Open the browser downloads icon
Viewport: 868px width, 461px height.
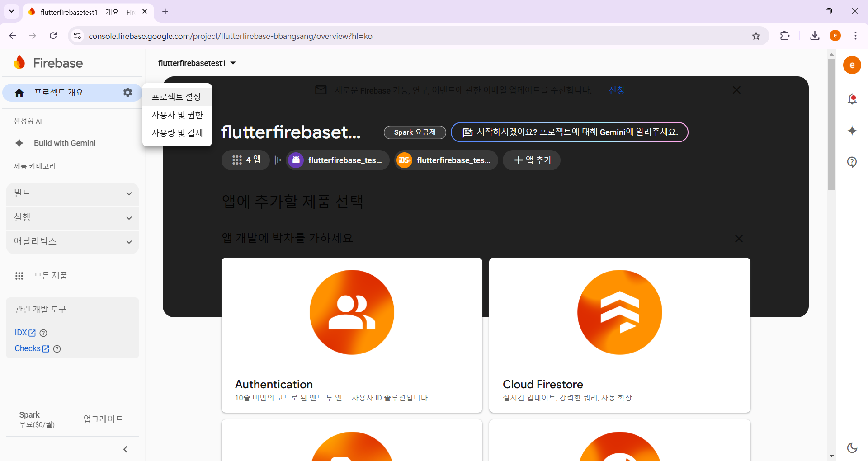click(815, 36)
